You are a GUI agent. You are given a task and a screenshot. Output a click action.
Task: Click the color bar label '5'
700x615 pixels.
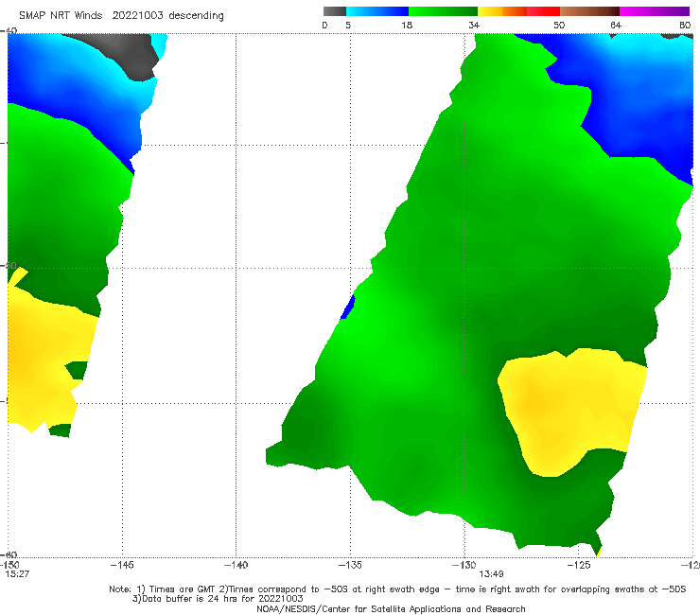click(348, 26)
